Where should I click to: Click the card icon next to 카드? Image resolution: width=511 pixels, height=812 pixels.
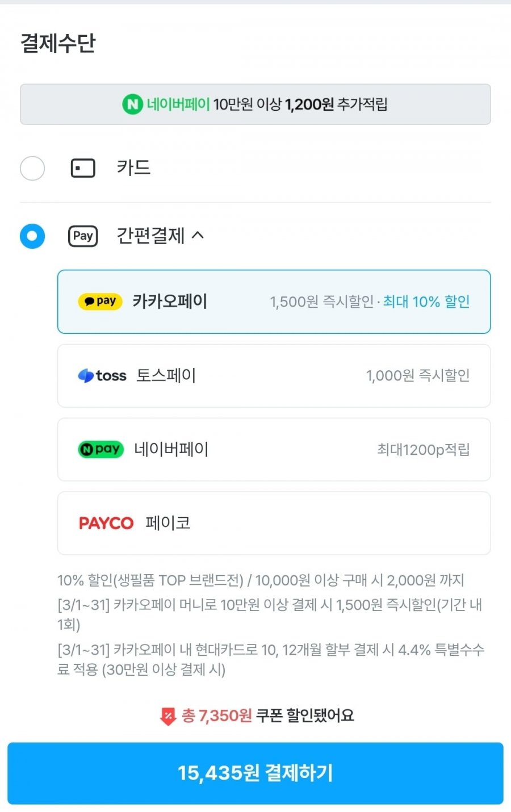[83, 168]
